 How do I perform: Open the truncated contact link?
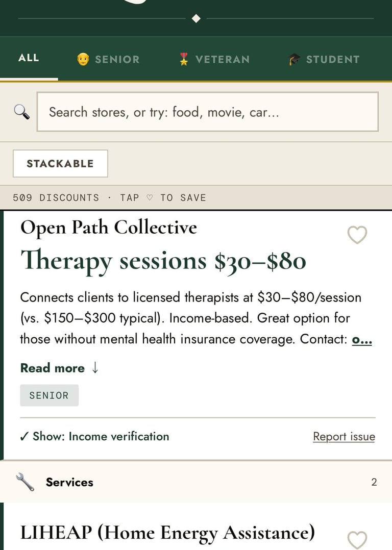361,339
